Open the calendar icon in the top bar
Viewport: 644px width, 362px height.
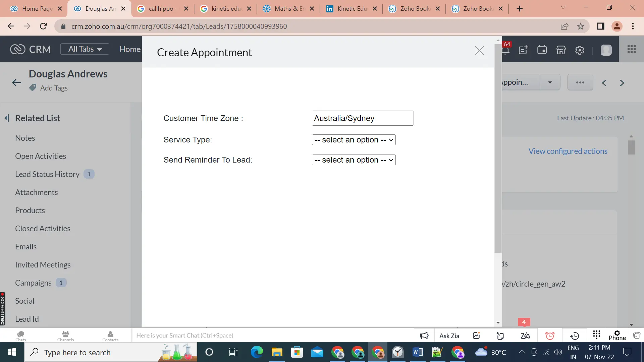(x=542, y=50)
